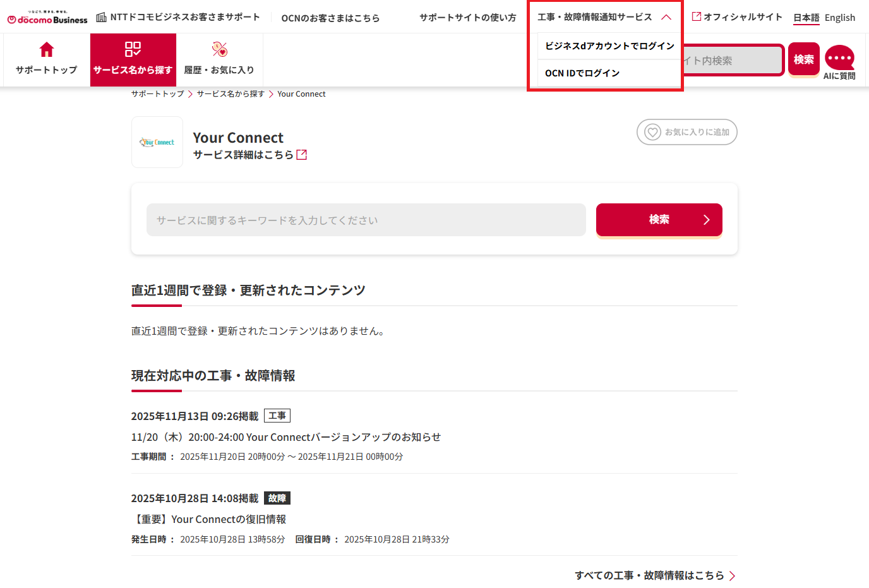
Task: Open NTTドコモビジネスお客さまサポート link
Action: coord(185,17)
